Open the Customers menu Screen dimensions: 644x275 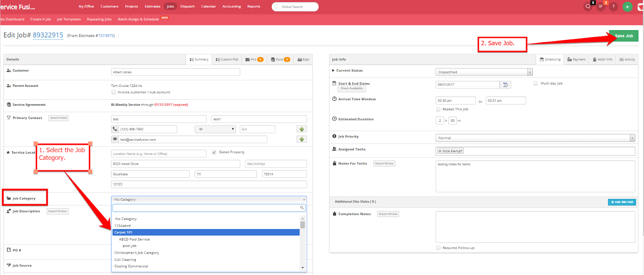click(109, 6)
